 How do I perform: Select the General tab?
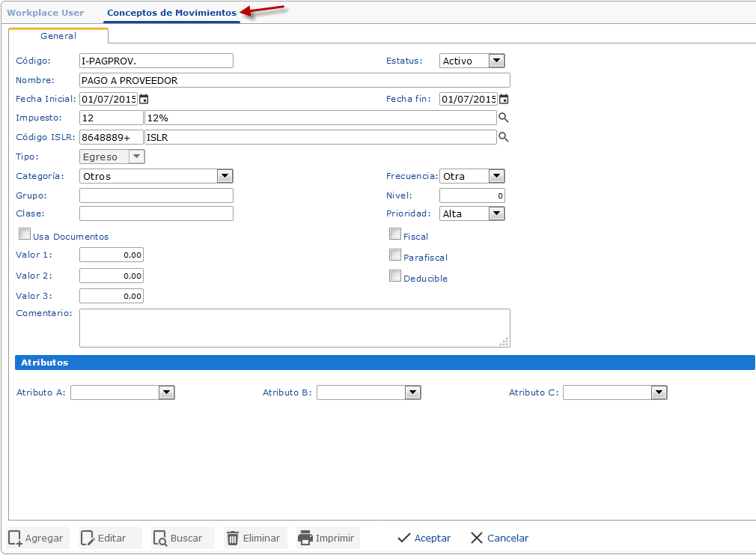[x=58, y=35]
